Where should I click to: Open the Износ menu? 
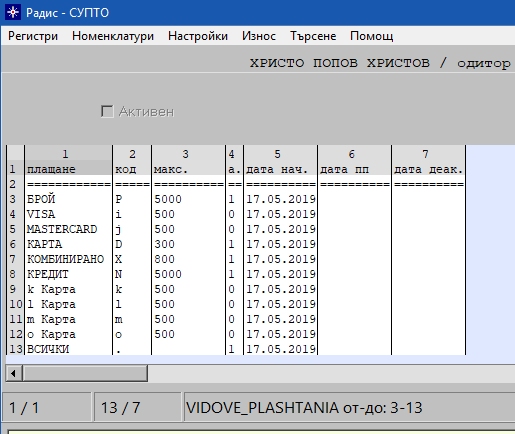259,36
